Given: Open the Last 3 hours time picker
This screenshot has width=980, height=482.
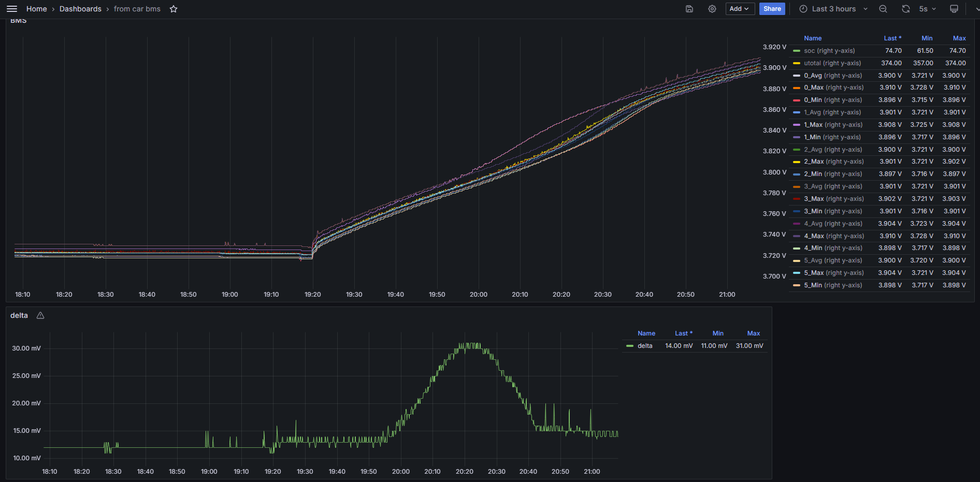Looking at the screenshot, I should 833,9.
